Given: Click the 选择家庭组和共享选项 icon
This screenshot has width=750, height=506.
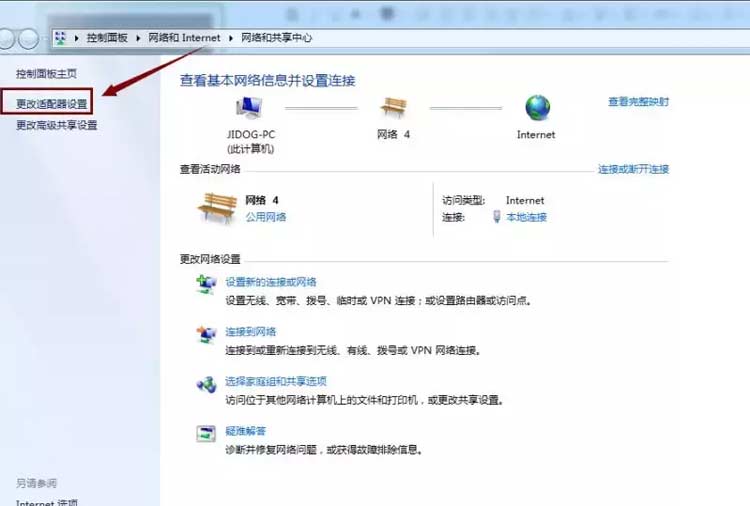Looking at the screenshot, I should tap(206, 384).
